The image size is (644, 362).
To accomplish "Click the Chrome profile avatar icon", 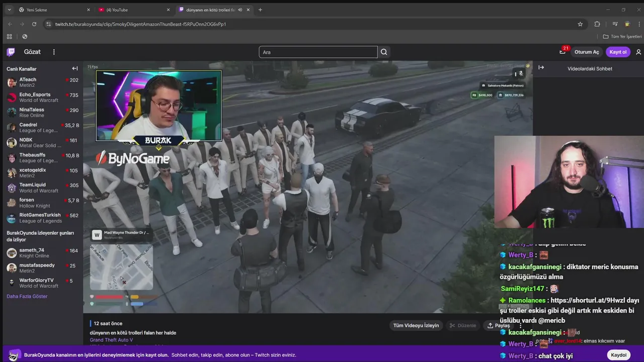I will coord(627,24).
